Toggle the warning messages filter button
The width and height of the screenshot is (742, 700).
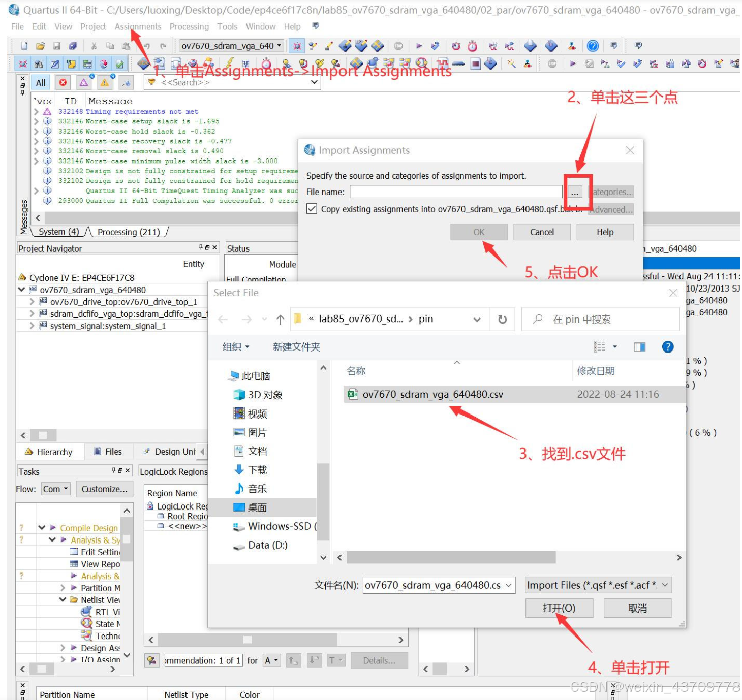point(105,82)
